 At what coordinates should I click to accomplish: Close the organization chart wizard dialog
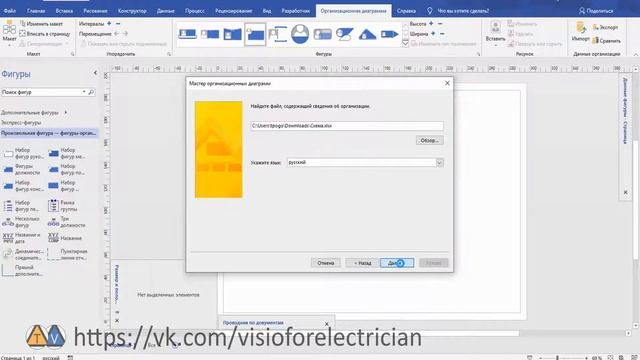coord(447,83)
